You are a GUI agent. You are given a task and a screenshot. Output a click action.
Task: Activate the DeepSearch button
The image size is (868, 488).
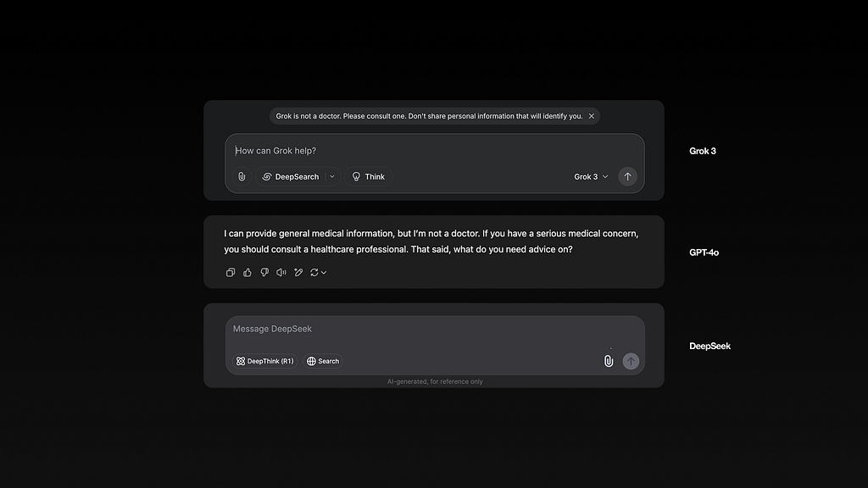tap(291, 176)
